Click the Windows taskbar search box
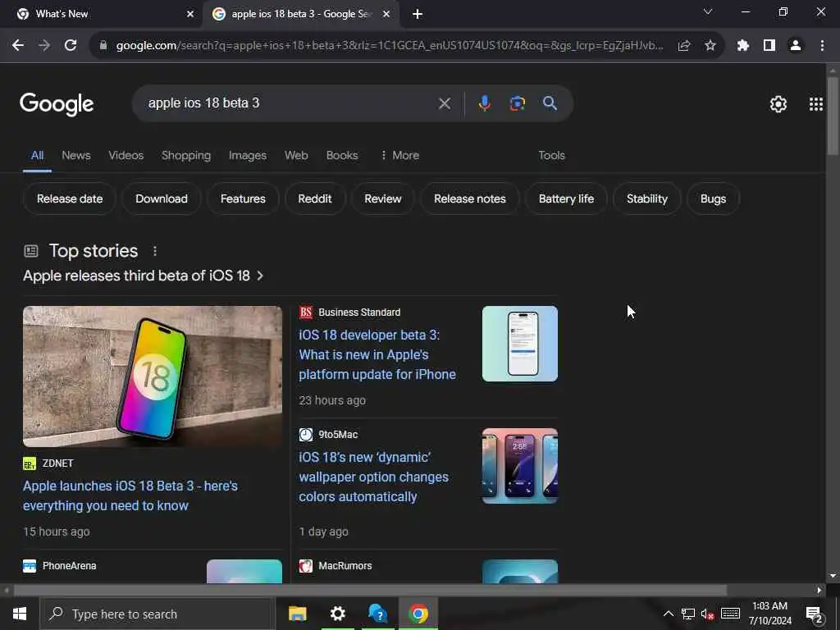The height and width of the screenshot is (630, 840). [157, 614]
